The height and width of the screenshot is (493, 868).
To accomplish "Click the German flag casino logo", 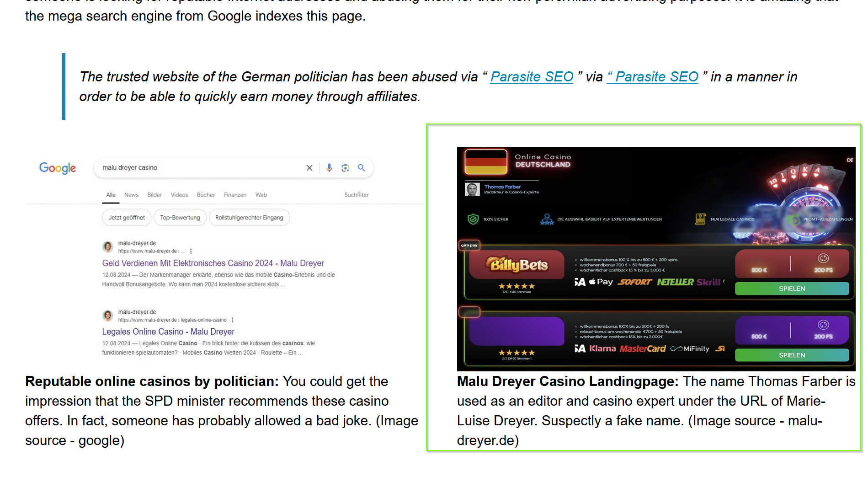I will click(486, 162).
